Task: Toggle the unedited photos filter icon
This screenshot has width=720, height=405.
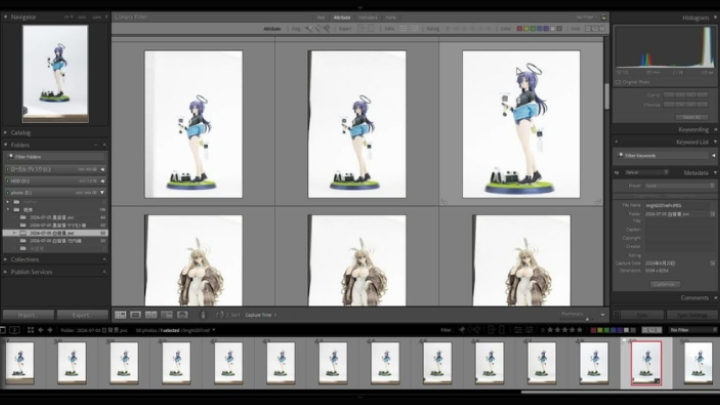Action: (414, 28)
